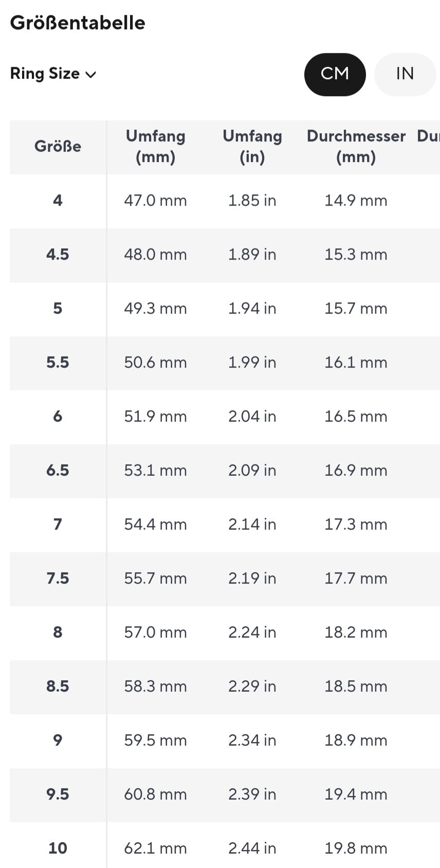
Task: Switch units to IN
Action: click(405, 74)
